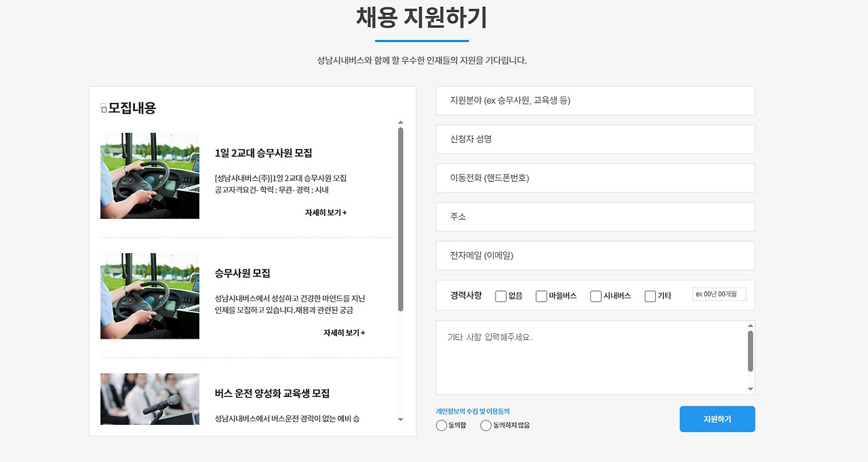Click the 신청자 성명 name field
The image size is (868, 462).
coord(595,139)
